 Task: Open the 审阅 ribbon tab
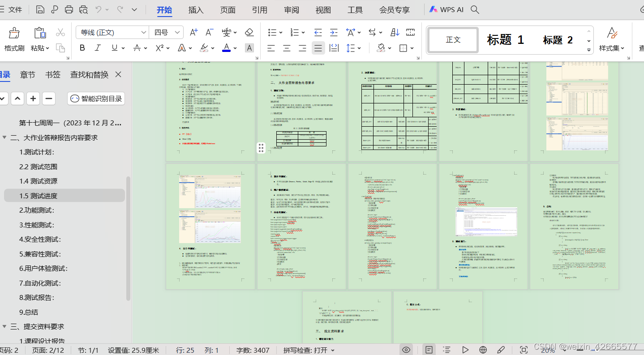[x=292, y=10]
